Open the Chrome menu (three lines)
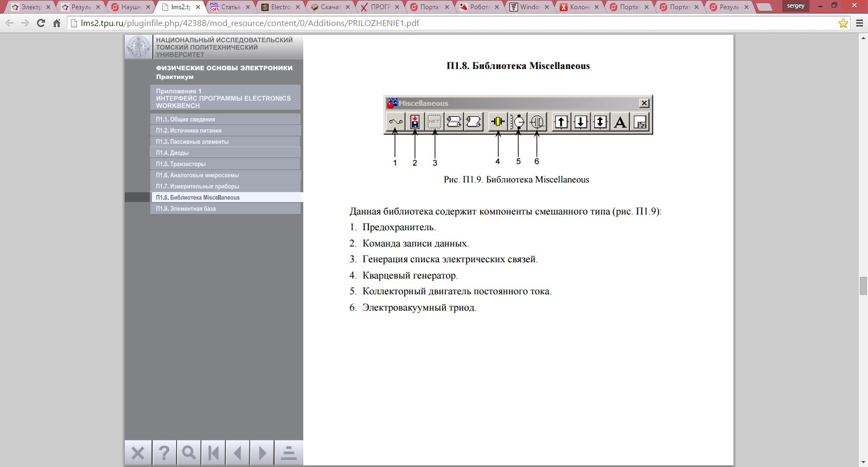Screen dimensions: 868x467 (x=859, y=23)
